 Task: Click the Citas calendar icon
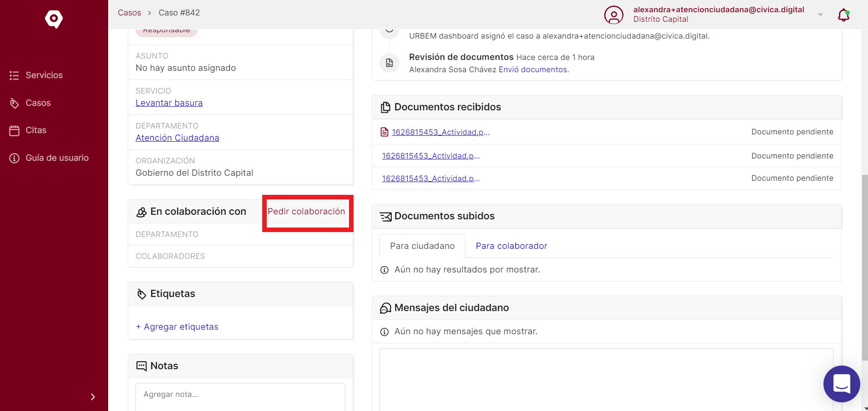pos(14,131)
